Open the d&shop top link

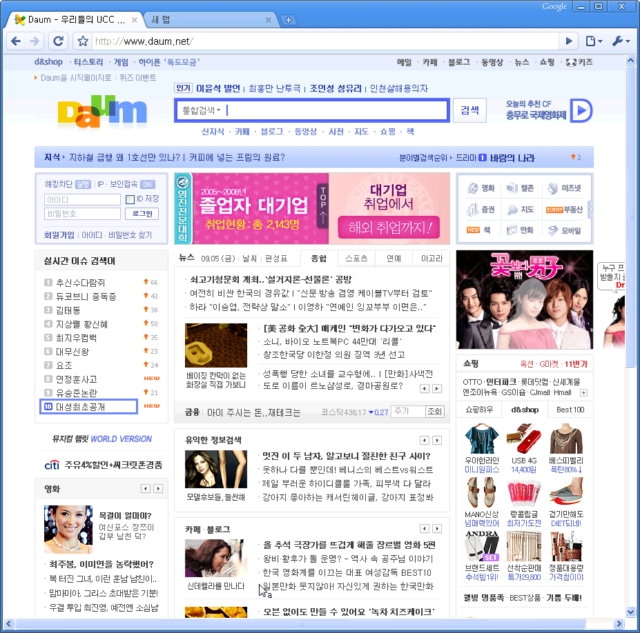tap(48, 62)
